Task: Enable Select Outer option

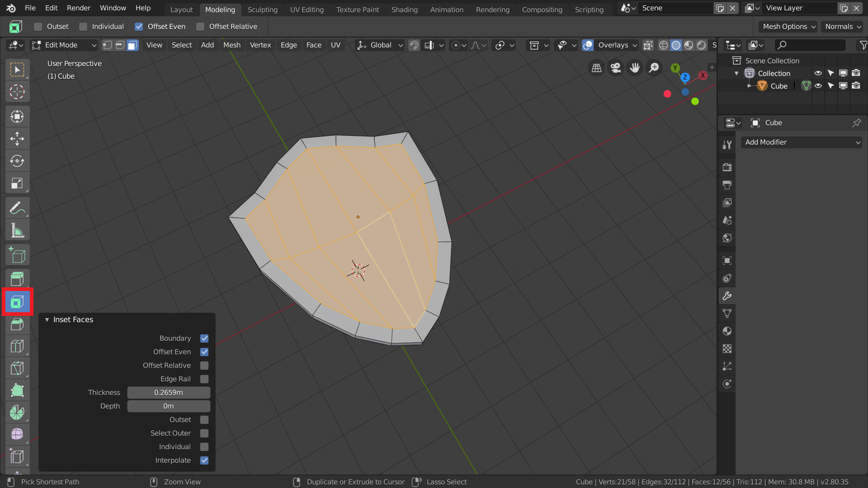Action: (x=204, y=433)
